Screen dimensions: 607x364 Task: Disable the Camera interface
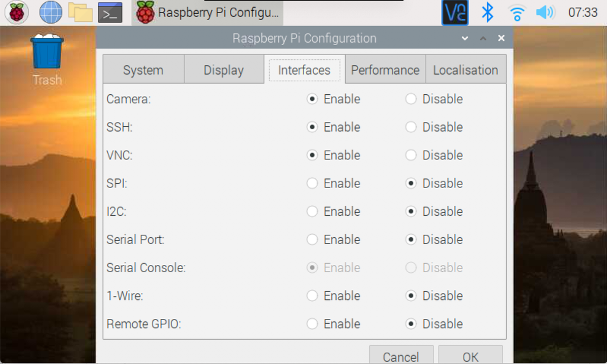pos(411,99)
